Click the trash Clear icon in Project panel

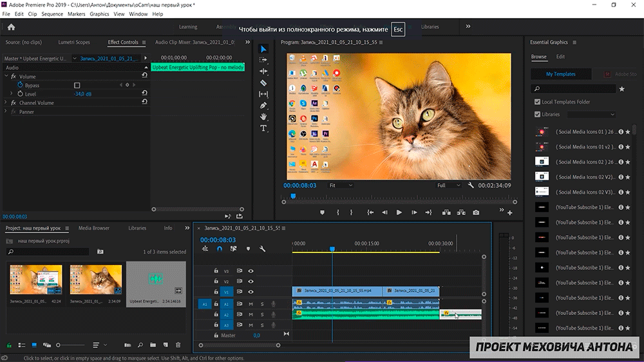click(x=178, y=345)
